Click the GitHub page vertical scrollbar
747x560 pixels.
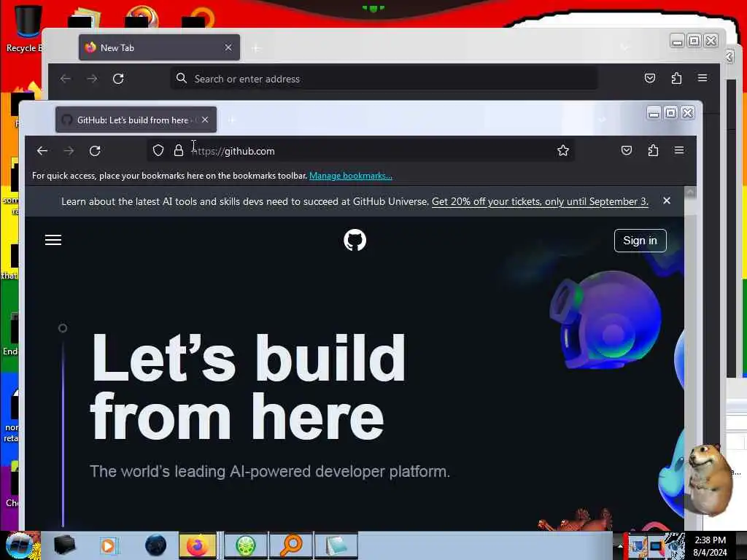click(x=690, y=357)
